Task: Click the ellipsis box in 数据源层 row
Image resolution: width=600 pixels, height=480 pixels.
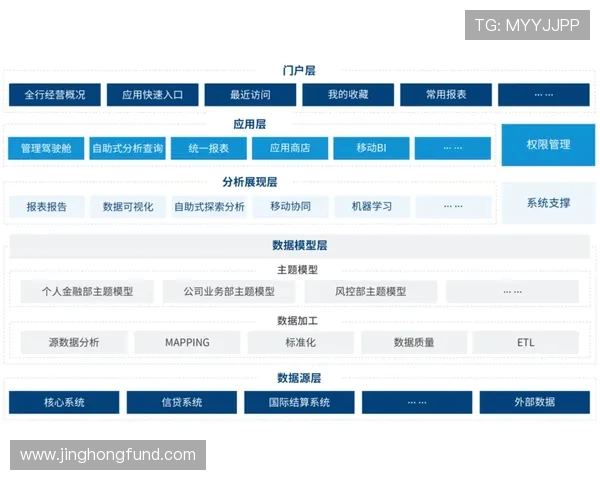Action: pyautogui.click(x=417, y=402)
